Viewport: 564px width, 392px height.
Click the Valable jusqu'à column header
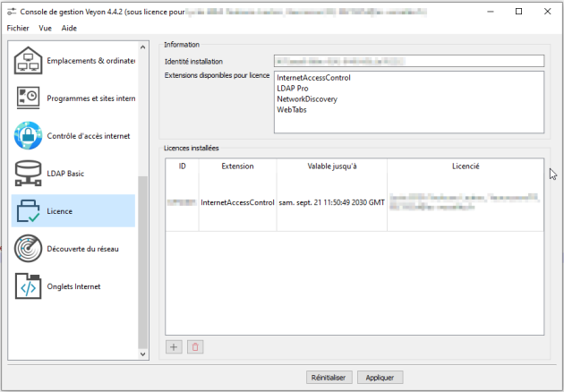pos(332,166)
